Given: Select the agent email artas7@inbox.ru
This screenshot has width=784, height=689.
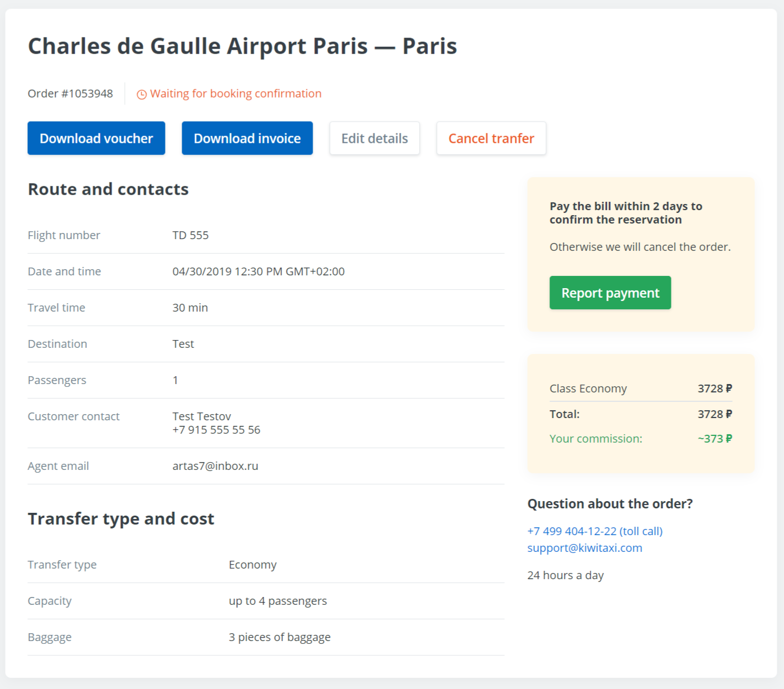Looking at the screenshot, I should (x=215, y=466).
